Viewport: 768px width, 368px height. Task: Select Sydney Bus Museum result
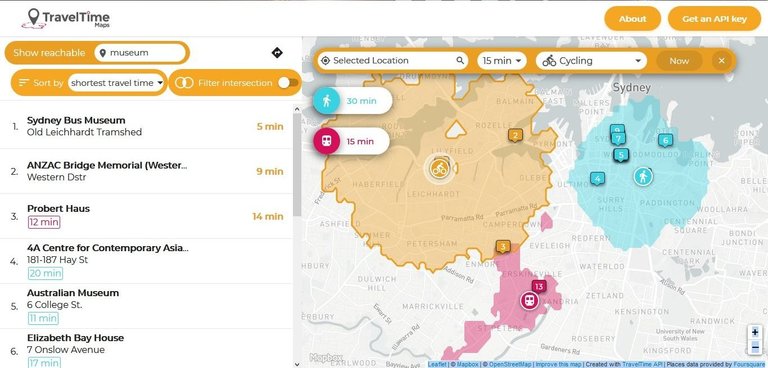coord(147,126)
